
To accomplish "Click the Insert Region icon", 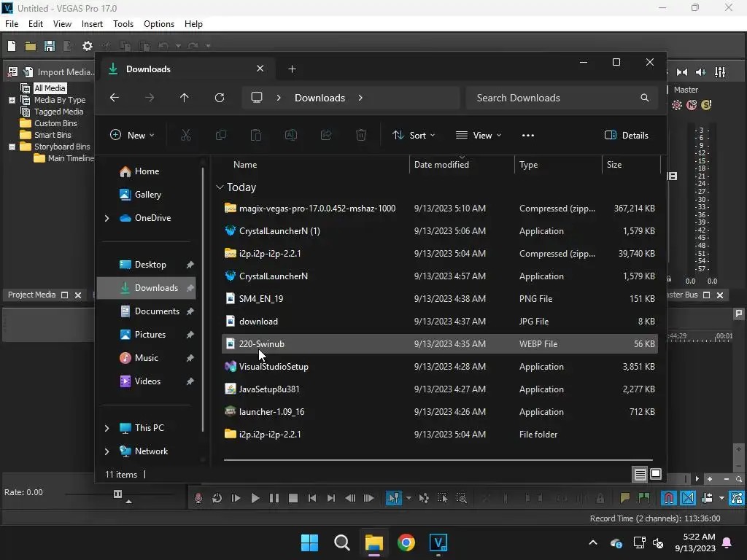I will coord(644,498).
